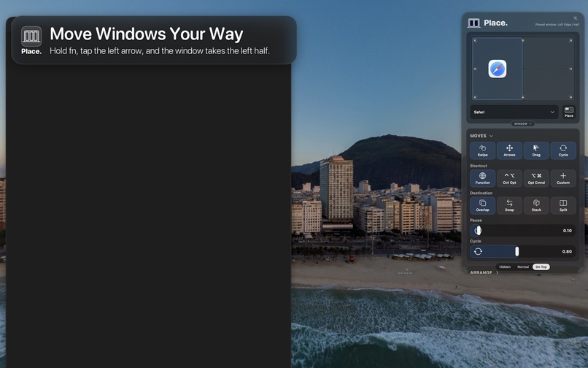Click the bottom-center down arrow in placement grid
This screenshot has height=368, width=588.
point(523,97)
